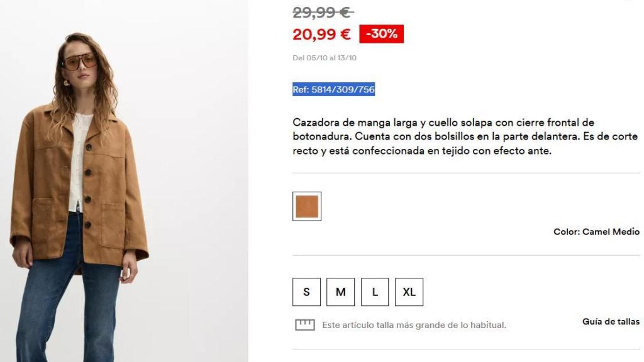This screenshot has width=644, height=362.
Task: Click the model's sunglasses in the photo
Action: tap(80, 61)
